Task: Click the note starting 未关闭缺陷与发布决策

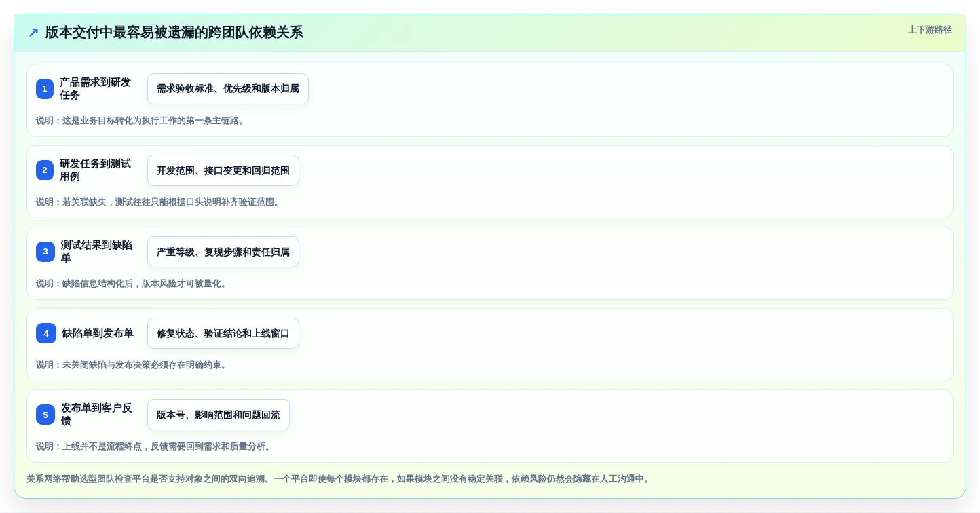Action: 132,365
